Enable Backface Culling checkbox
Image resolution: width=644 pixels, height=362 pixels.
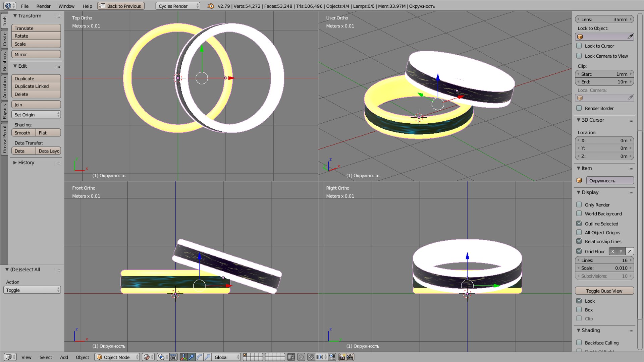click(x=579, y=343)
